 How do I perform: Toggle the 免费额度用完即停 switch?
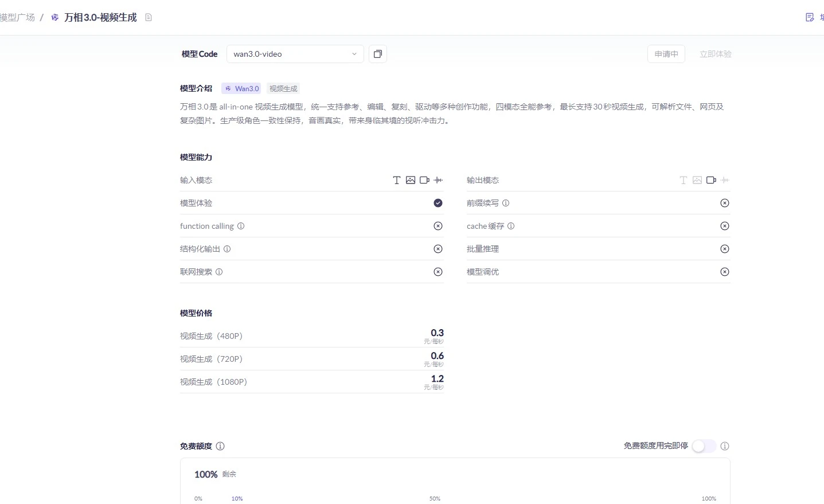pyautogui.click(x=704, y=446)
